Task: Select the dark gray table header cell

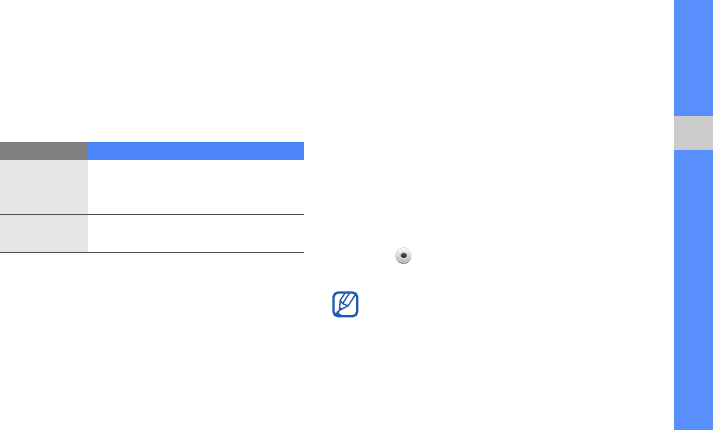Action: [x=44, y=151]
